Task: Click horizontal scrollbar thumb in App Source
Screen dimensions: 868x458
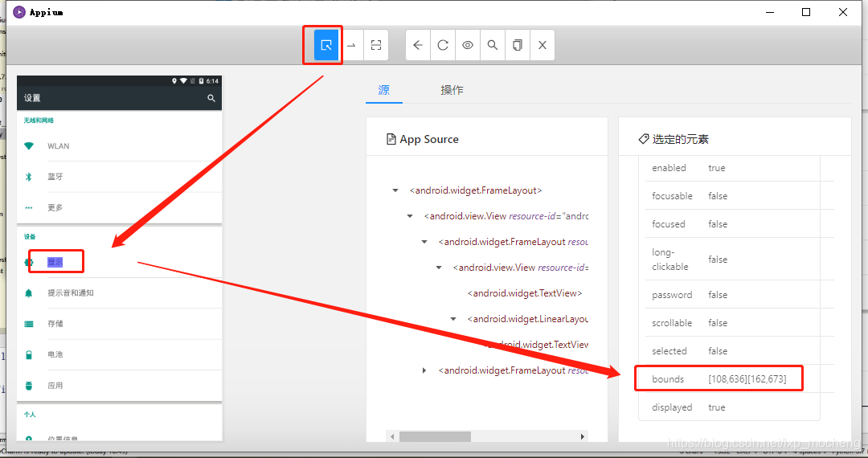Action: (x=435, y=436)
